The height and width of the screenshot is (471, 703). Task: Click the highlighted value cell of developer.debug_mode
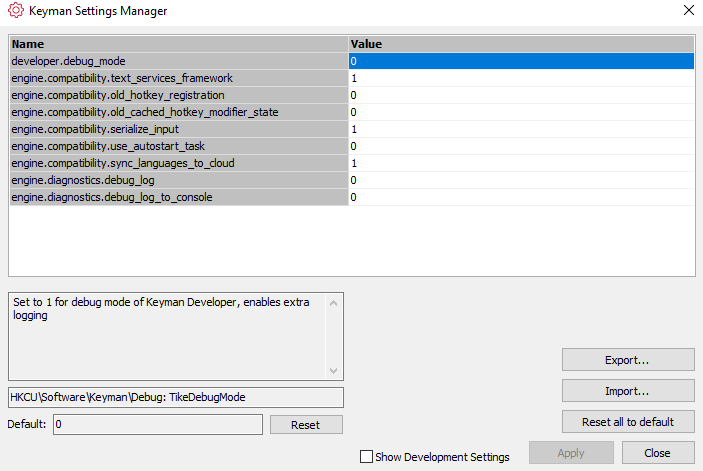521,61
